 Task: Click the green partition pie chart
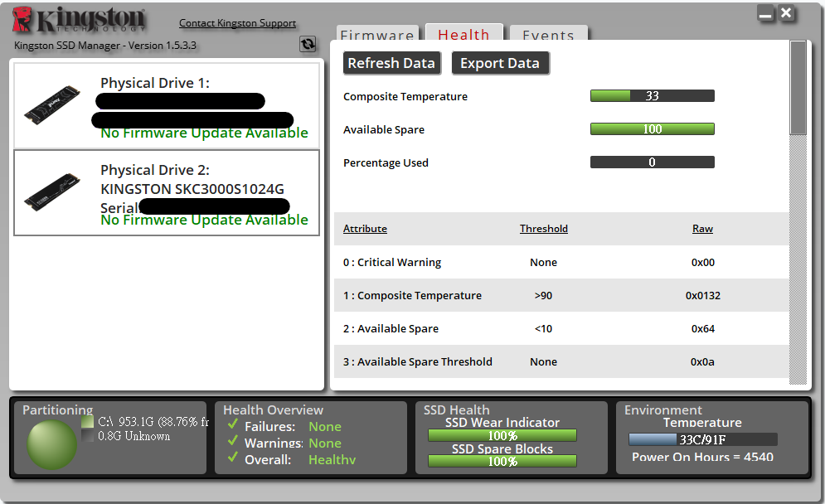pyautogui.click(x=51, y=444)
